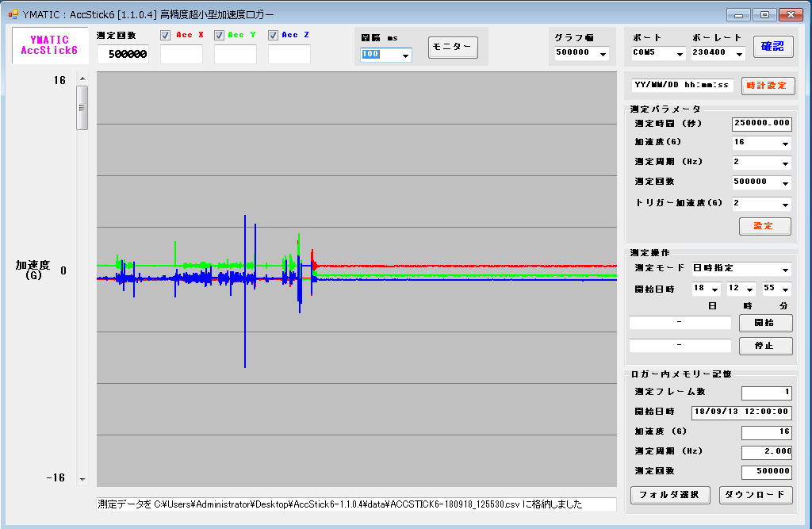Click the 時計設定 button
This screenshot has width=812, height=529.
[x=767, y=86]
